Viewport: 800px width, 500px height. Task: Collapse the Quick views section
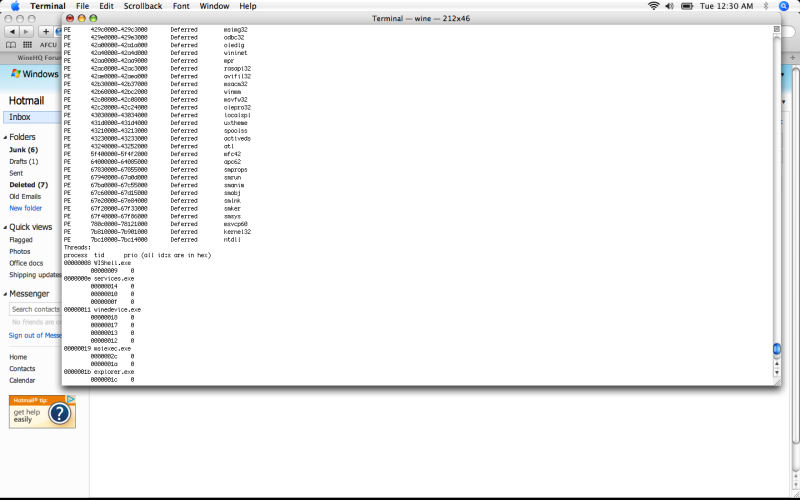pos(5,227)
